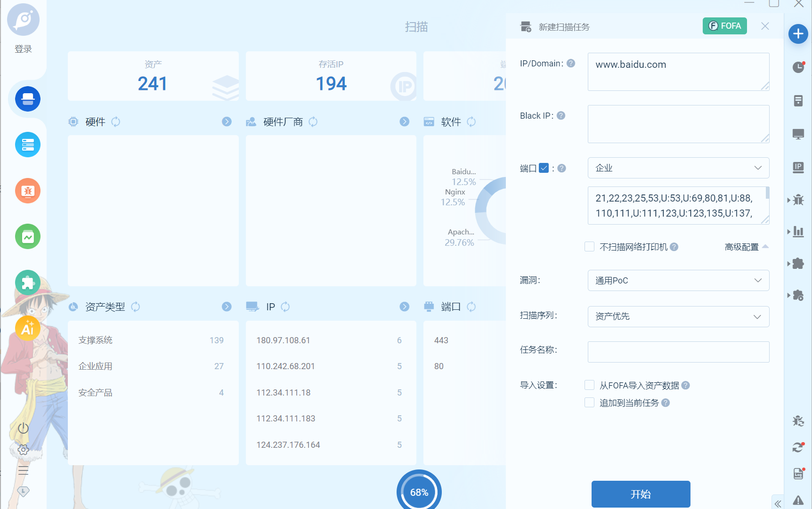Click the blue plus new task button
Viewport: 812px width, 509px height.
pos(798,34)
